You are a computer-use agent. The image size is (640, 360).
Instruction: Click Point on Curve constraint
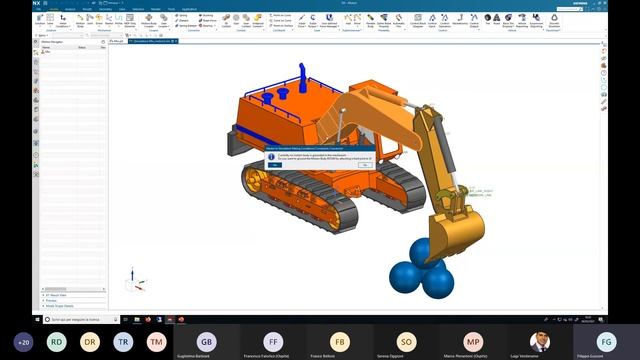point(280,16)
